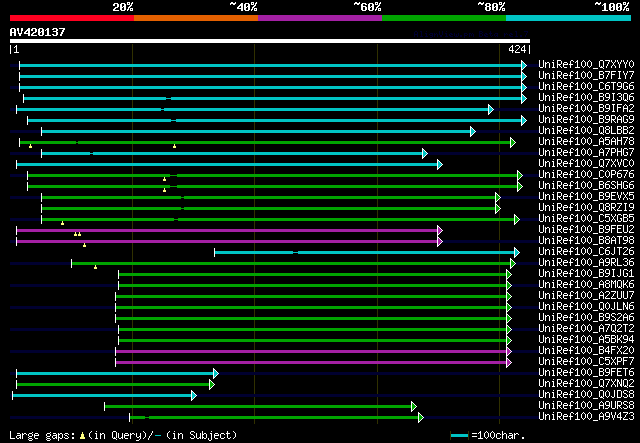Click the UniRef100_B9RAG9 label
640x443 pixels.
586,120
